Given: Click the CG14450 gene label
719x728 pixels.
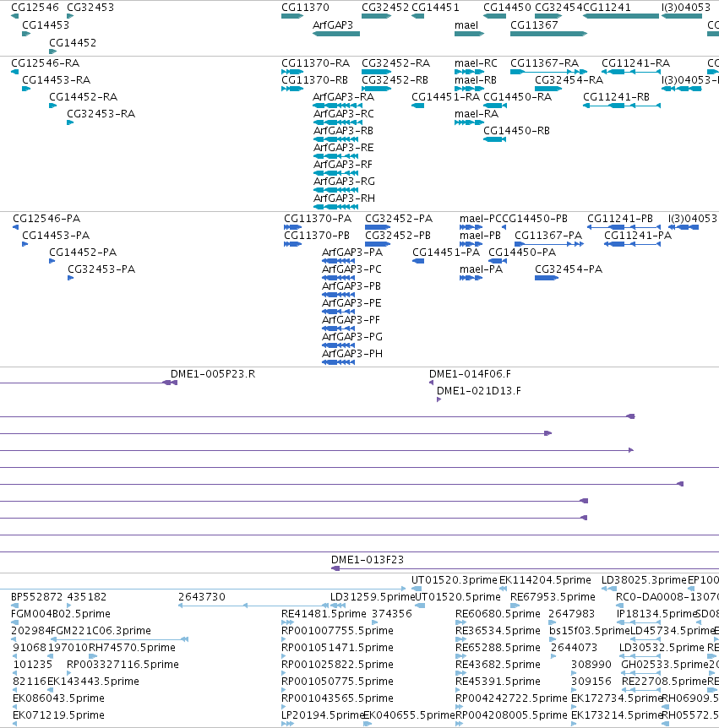Looking at the screenshot, I should [x=507, y=8].
